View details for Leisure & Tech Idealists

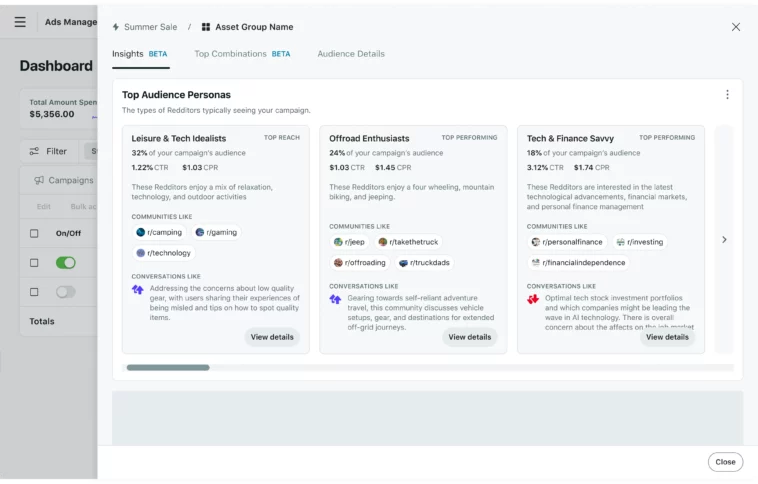[272, 337]
